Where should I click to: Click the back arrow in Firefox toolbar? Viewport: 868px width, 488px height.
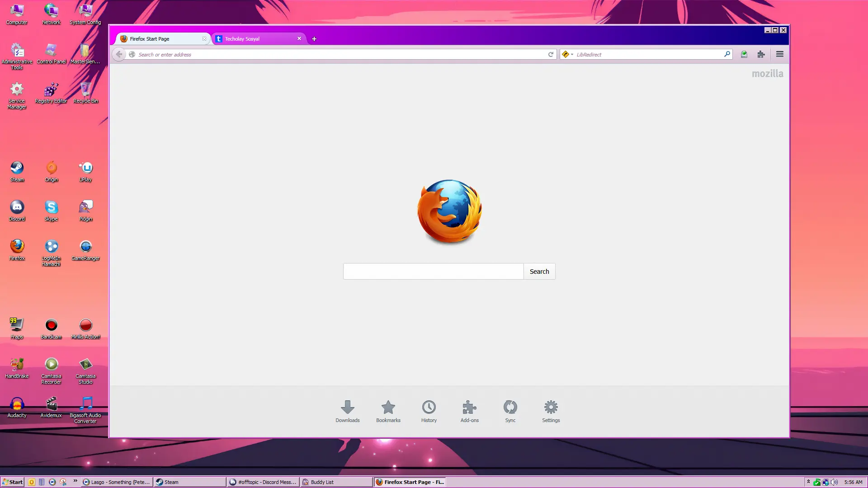119,54
